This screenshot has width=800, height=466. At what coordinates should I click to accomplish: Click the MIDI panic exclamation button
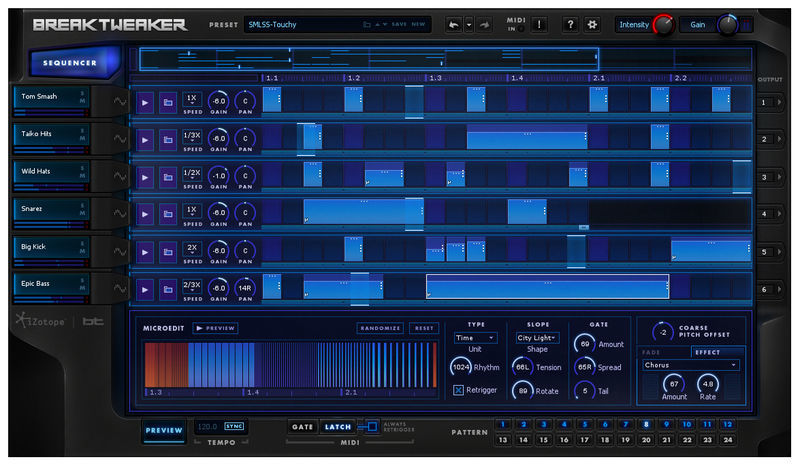[x=539, y=24]
